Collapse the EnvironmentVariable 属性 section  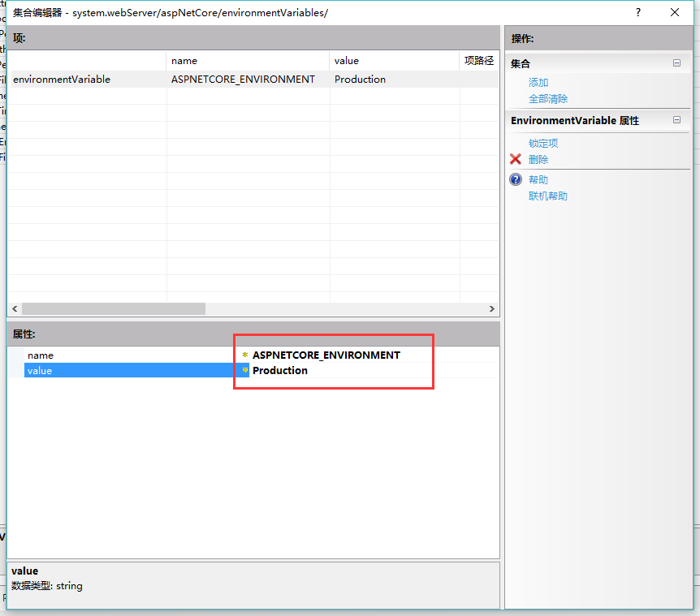[x=676, y=119]
